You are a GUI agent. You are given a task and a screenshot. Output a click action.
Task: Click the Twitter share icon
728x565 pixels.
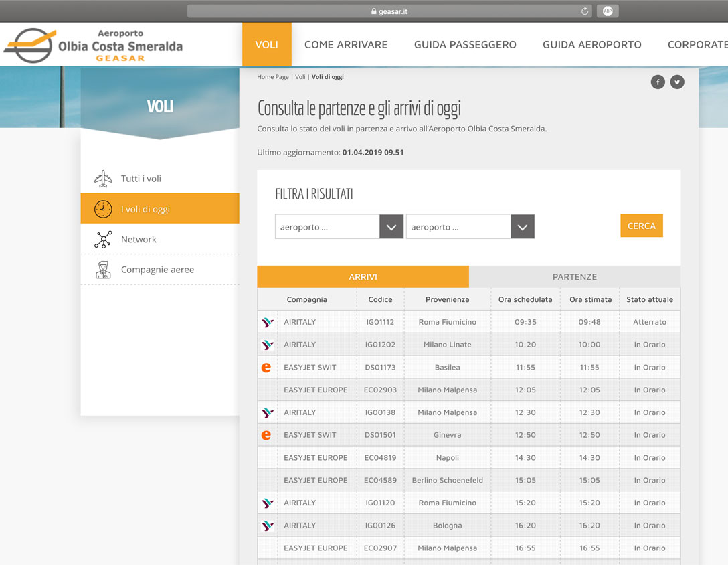[x=677, y=82]
